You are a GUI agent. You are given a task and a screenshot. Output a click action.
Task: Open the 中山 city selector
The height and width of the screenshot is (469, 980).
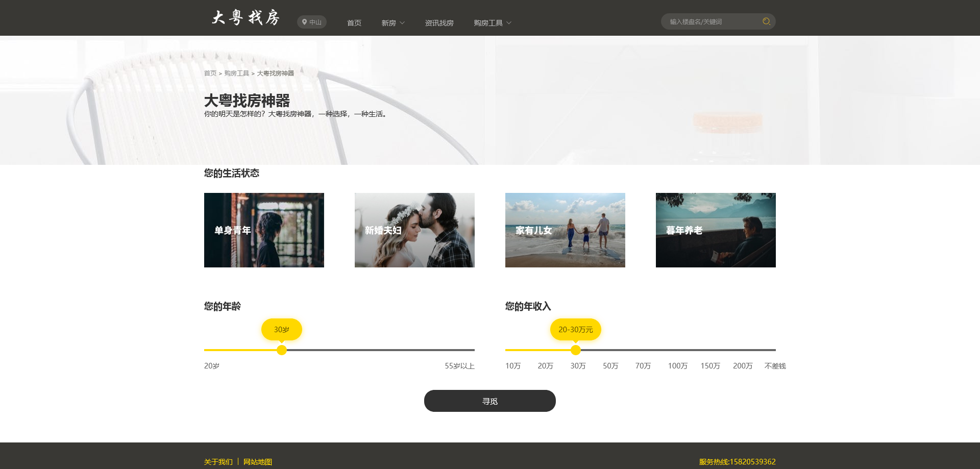[311, 22]
